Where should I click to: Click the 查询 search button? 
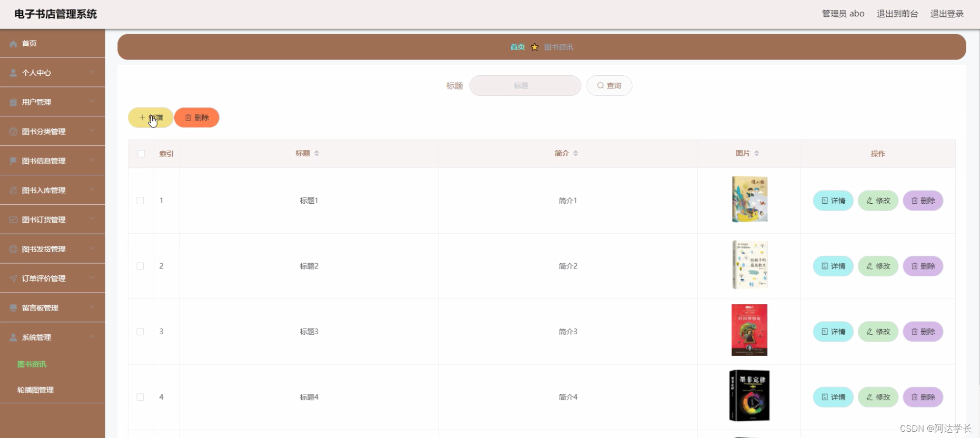point(609,85)
